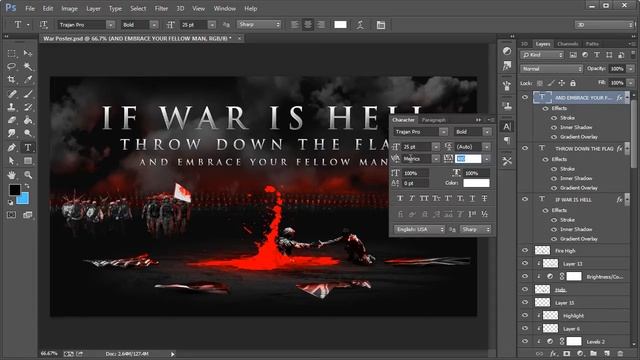
Task: Click the Character panel Color swatch
Action: tap(476, 183)
